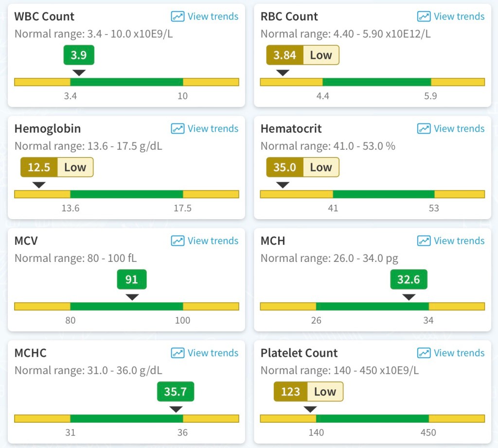
Task: Click the 123 Low platelet badge
Action: pos(308,392)
